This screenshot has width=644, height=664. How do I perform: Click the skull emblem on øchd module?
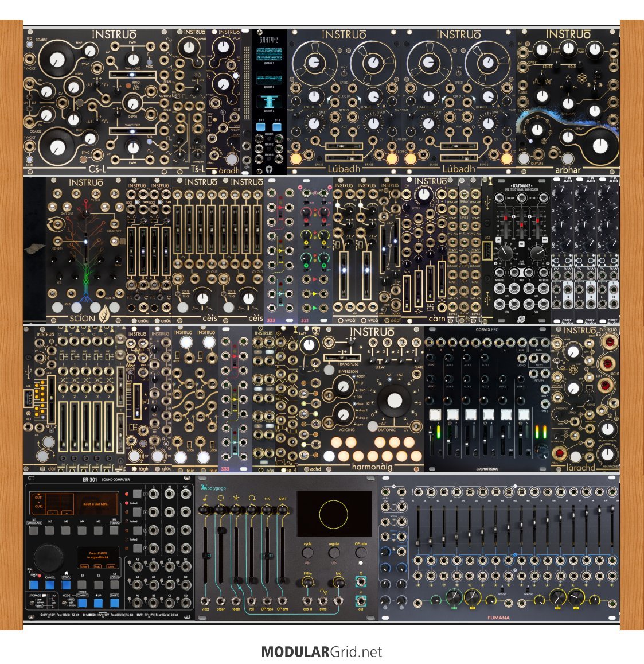tap(315, 331)
